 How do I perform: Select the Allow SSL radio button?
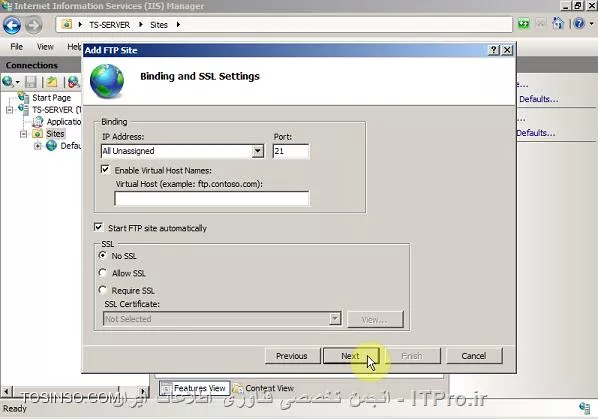(x=103, y=273)
